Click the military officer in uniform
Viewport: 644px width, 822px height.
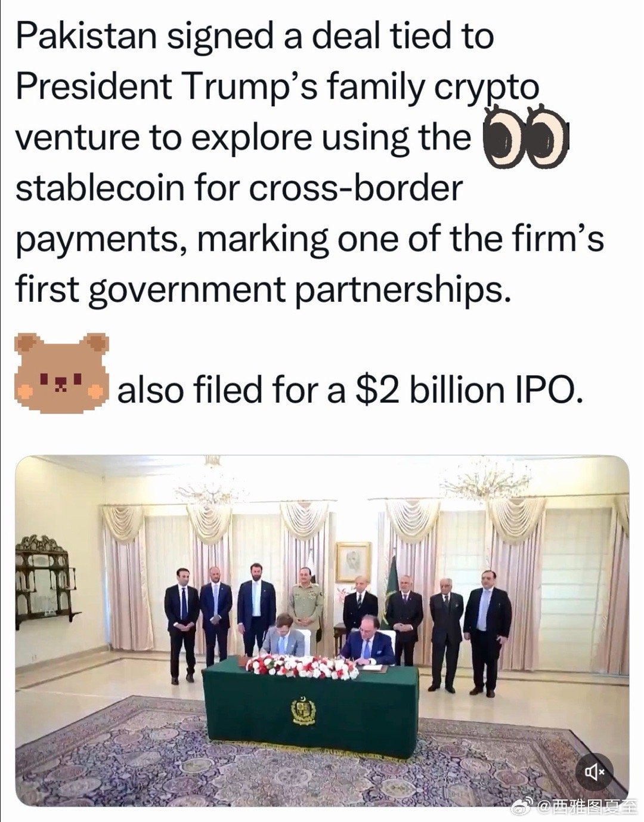point(306,603)
